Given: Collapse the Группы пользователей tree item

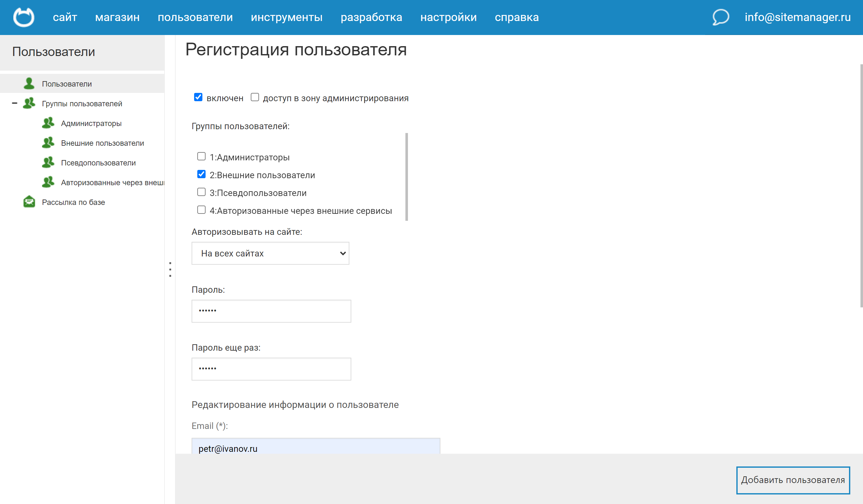Looking at the screenshot, I should [14, 103].
